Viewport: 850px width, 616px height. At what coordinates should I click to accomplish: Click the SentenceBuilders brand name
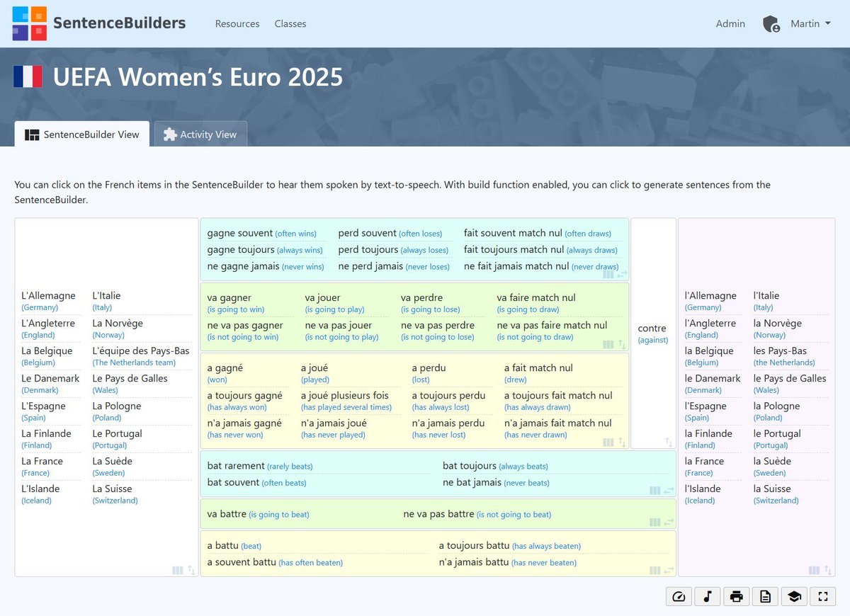[120, 23]
